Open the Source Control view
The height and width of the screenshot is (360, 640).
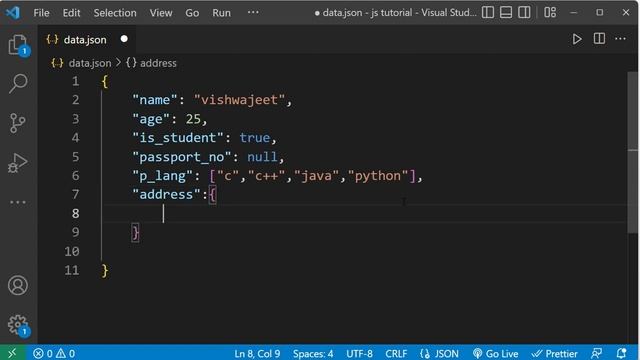pos(18,123)
